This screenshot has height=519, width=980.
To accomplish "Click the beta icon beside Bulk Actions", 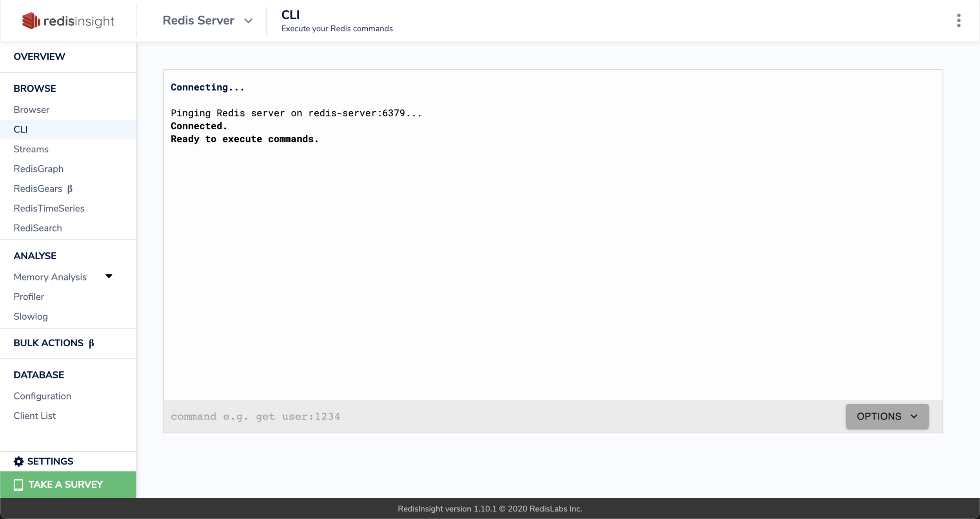I will click(x=91, y=343).
